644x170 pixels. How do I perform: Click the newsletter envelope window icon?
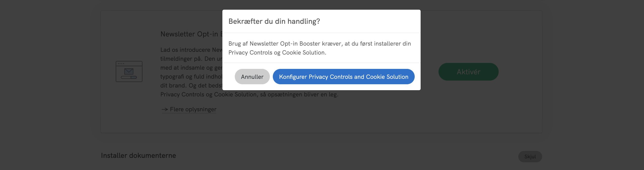pyautogui.click(x=129, y=72)
